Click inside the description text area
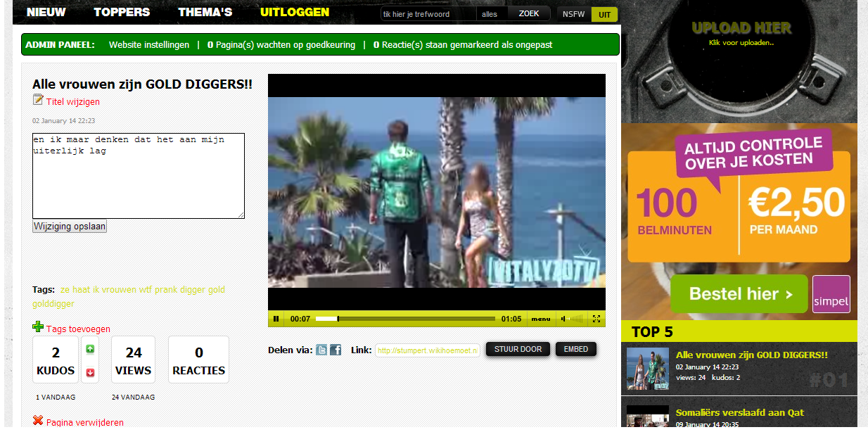 pyautogui.click(x=139, y=176)
